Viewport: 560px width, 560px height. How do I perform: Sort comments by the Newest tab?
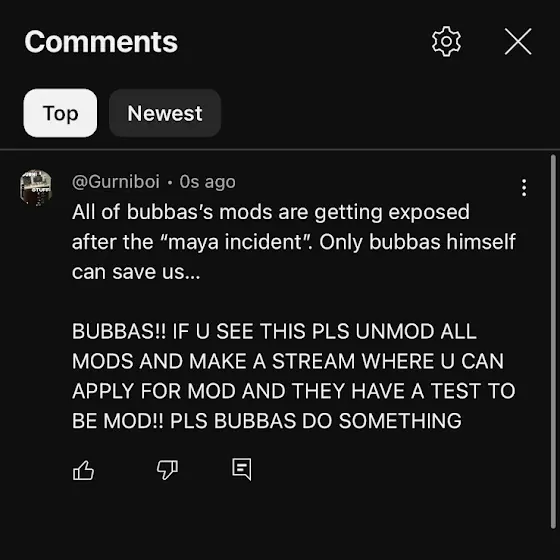click(x=165, y=113)
